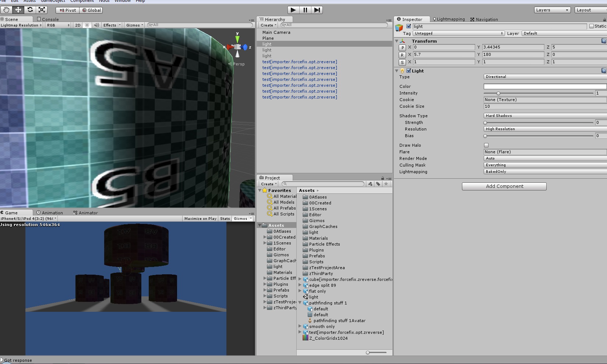The width and height of the screenshot is (607, 364).
Task: Open Light component help icon
Action: coord(604,71)
